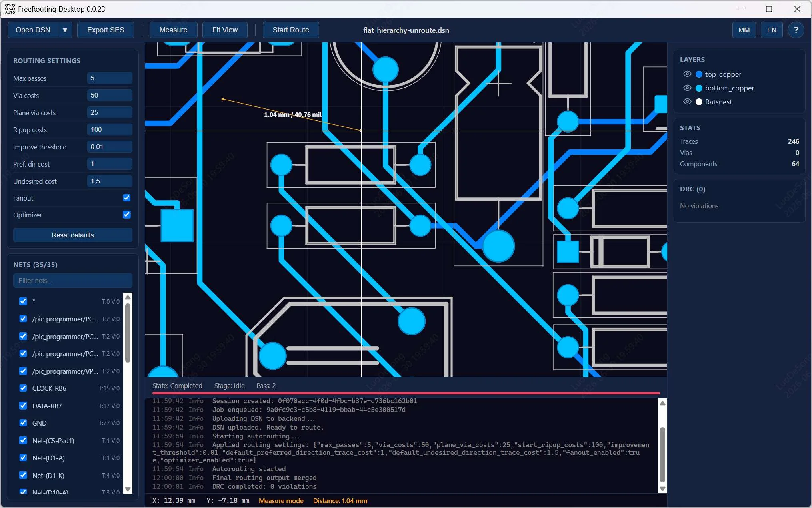Screen dimensions: 812x508
Task: Toggle Ratsnest layer visibility eye
Action: point(687,102)
